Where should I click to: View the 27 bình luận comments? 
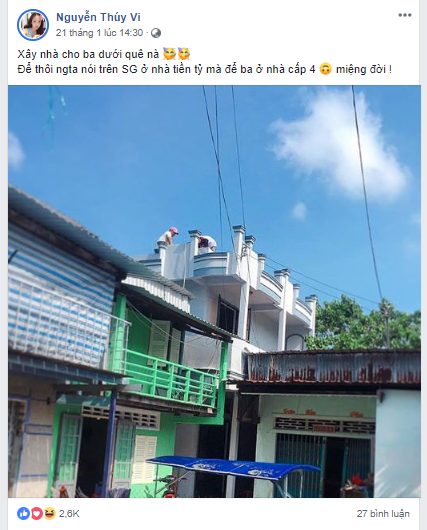click(x=383, y=514)
